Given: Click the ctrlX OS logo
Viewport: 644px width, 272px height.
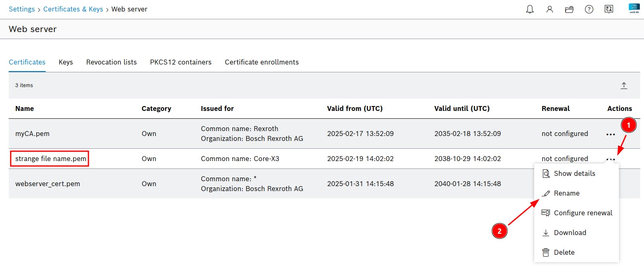Looking at the screenshot, I should [634, 9].
